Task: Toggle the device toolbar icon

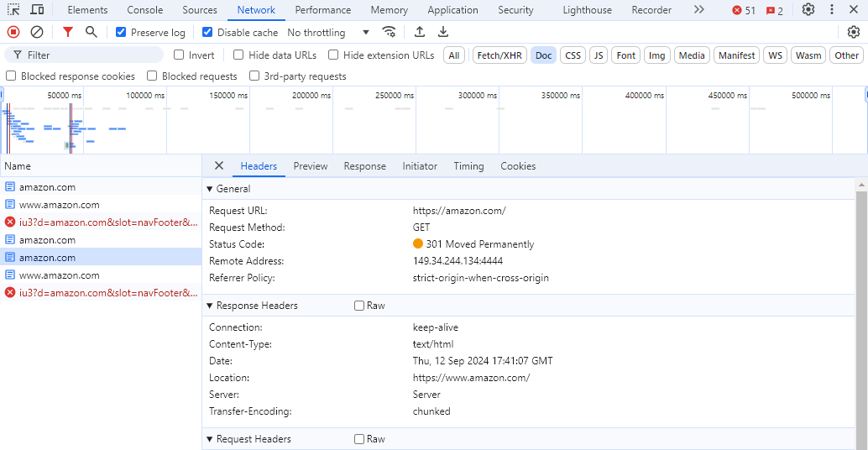Action: coord(37,9)
